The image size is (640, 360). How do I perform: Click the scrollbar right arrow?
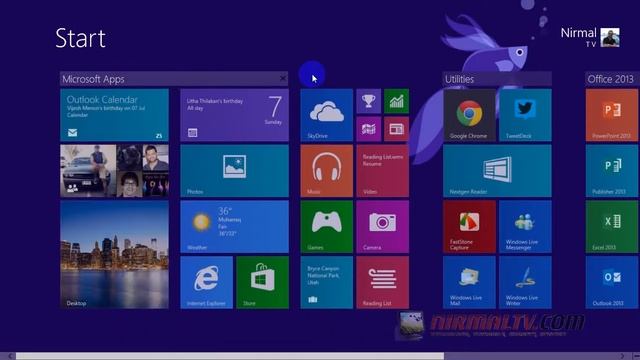[x=622, y=356]
